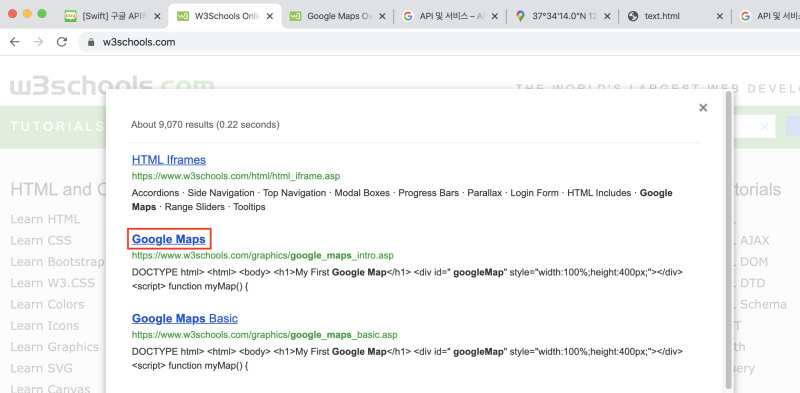Image resolution: width=800 pixels, height=393 pixels.
Task: Close the Google Maps Overview tab
Action: [382, 16]
